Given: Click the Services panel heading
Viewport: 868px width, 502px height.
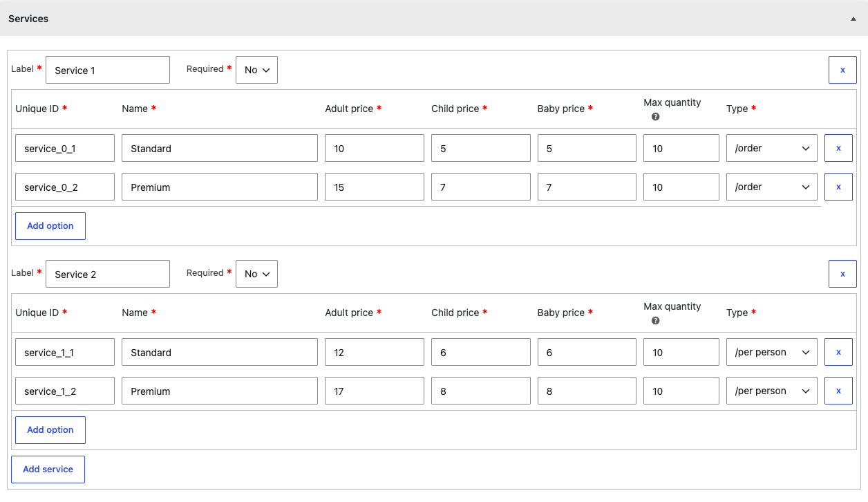Looking at the screenshot, I should coord(28,19).
